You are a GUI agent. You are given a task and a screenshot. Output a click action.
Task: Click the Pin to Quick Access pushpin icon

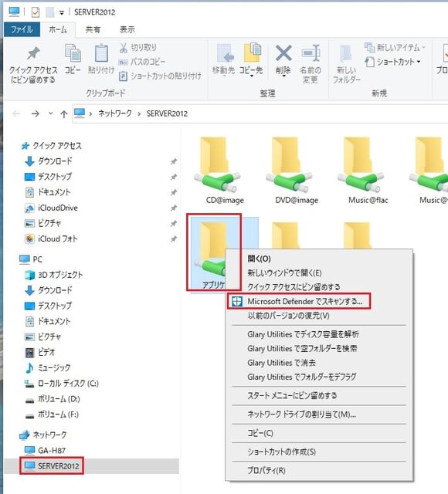click(x=33, y=53)
